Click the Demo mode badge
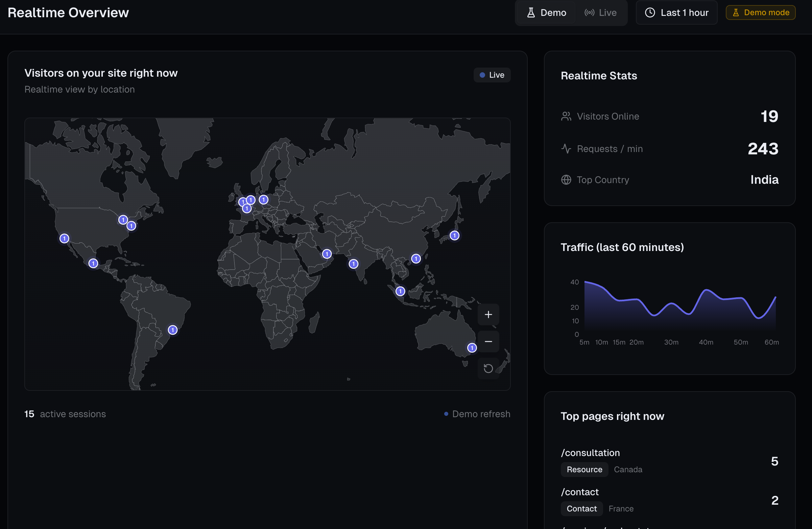This screenshot has height=529, width=812. 761,12
